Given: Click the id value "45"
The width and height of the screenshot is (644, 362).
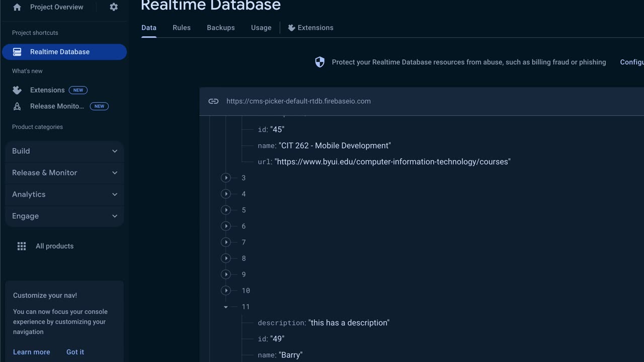Looking at the screenshot, I should point(277,129).
